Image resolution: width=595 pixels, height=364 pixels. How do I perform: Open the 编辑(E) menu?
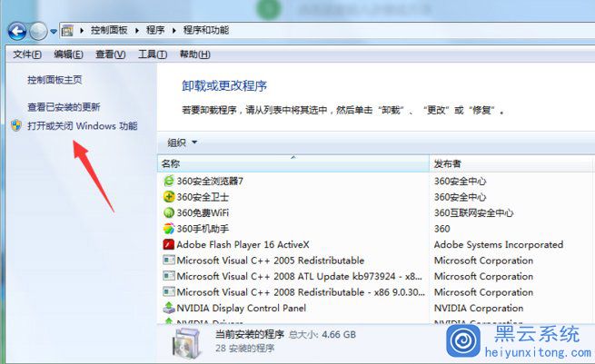[x=68, y=54]
